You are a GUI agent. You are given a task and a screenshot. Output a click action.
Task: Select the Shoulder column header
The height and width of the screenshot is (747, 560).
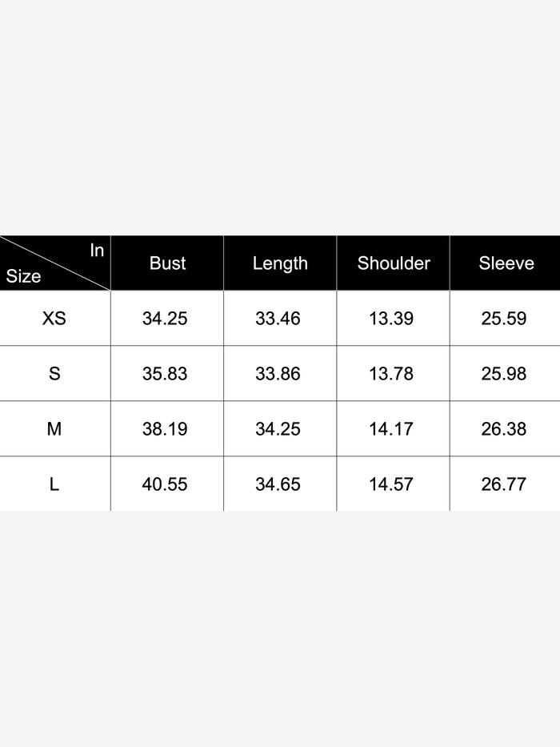pyautogui.click(x=394, y=263)
